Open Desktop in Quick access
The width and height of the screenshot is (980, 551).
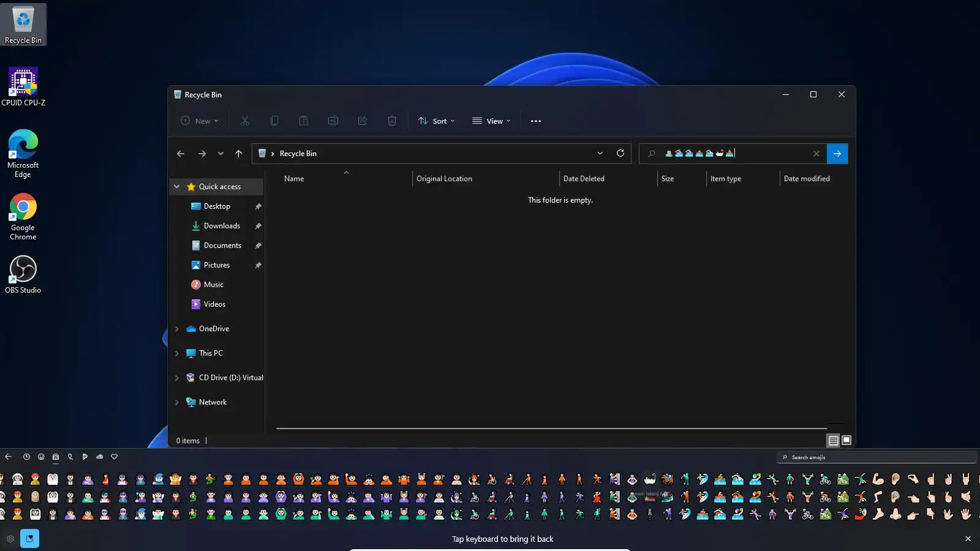point(217,206)
